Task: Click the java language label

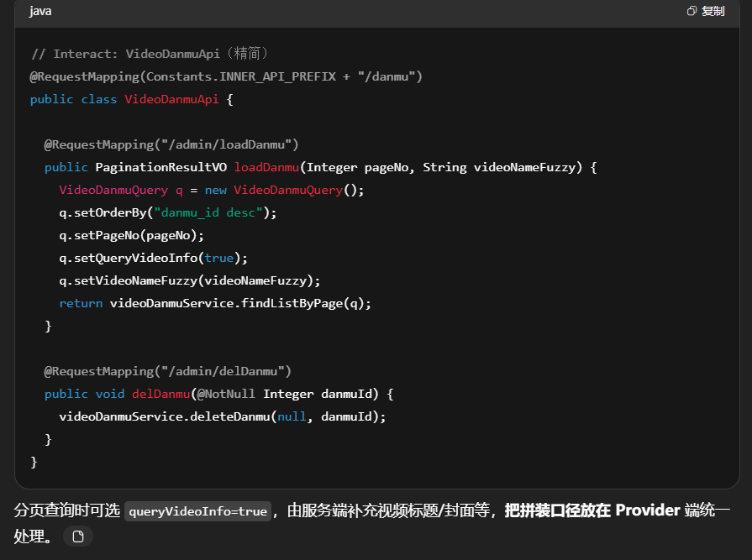Action: pyautogui.click(x=41, y=11)
